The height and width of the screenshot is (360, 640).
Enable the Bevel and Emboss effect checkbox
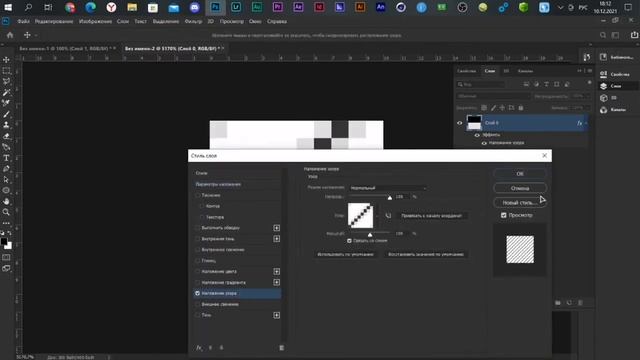198,196
